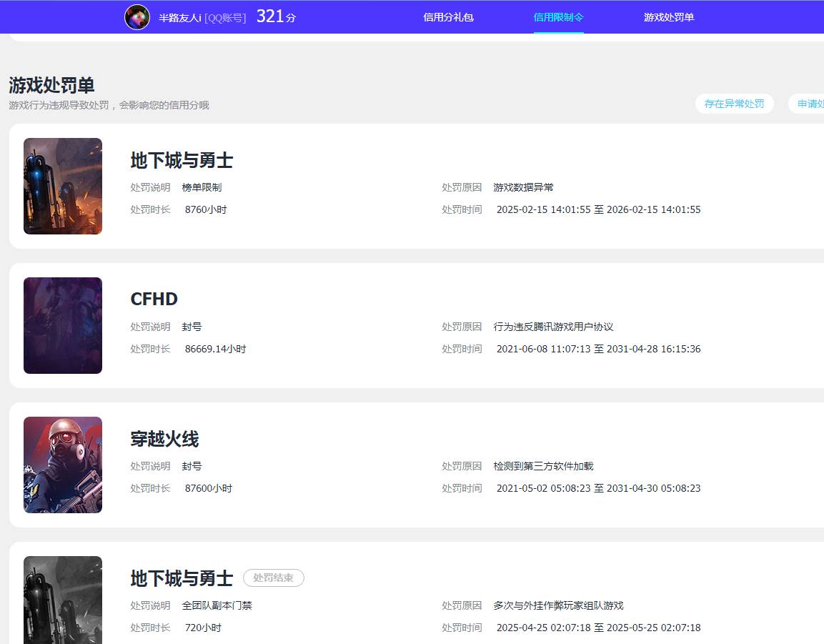824x644 pixels.
Task: Select the 穿越火线 game cover art
Action: (62, 464)
